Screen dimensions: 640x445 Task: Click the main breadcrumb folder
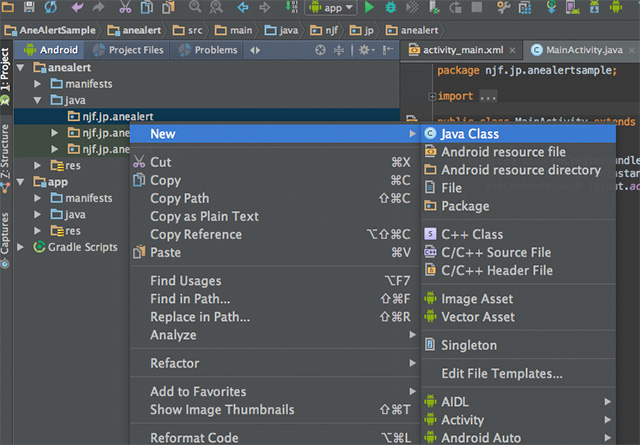[233, 30]
